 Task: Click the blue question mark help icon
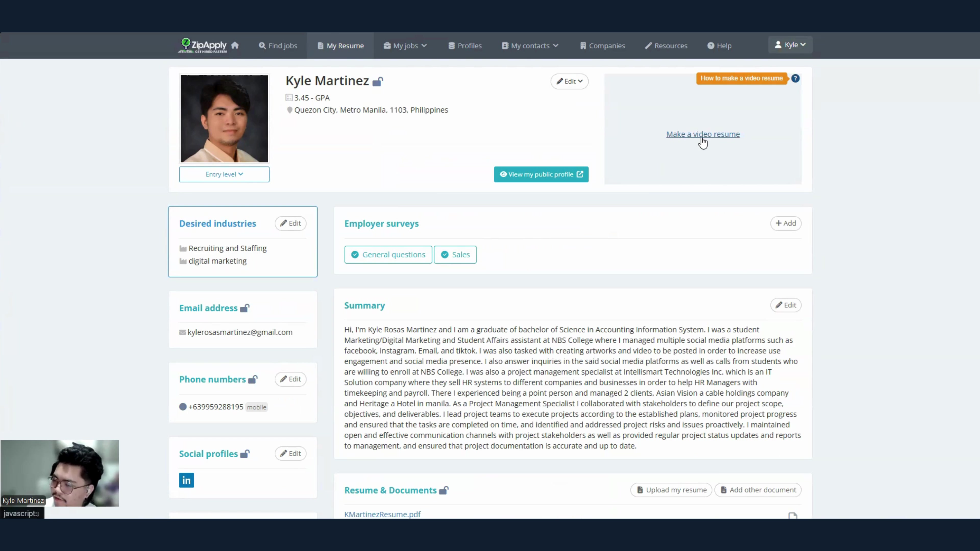[x=795, y=78]
